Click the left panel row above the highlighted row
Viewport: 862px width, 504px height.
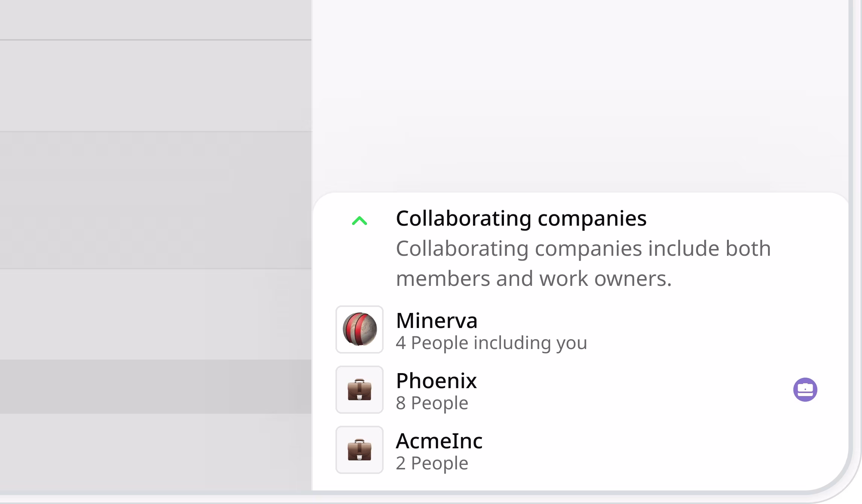click(x=156, y=314)
